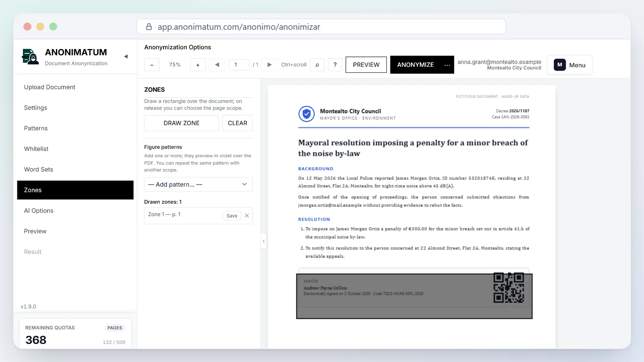The height and width of the screenshot is (362, 644).
Task: Click the zoom in plus button
Action: tap(198, 65)
